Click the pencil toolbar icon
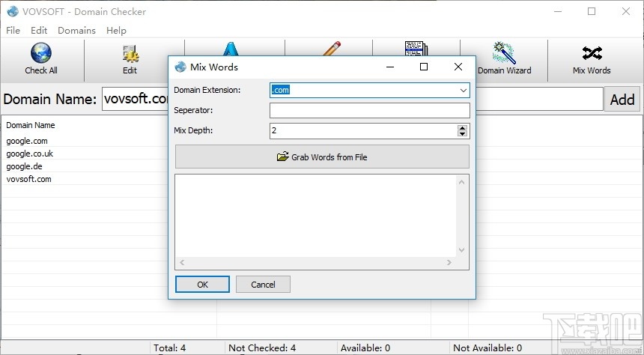 (332, 49)
